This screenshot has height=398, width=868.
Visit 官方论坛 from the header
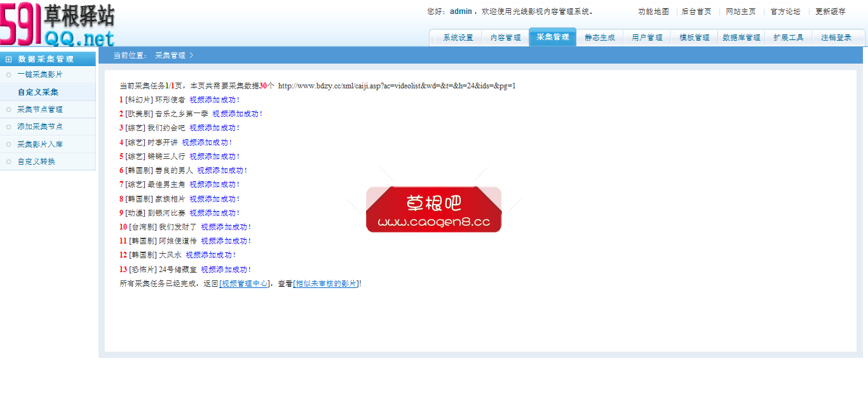point(787,11)
